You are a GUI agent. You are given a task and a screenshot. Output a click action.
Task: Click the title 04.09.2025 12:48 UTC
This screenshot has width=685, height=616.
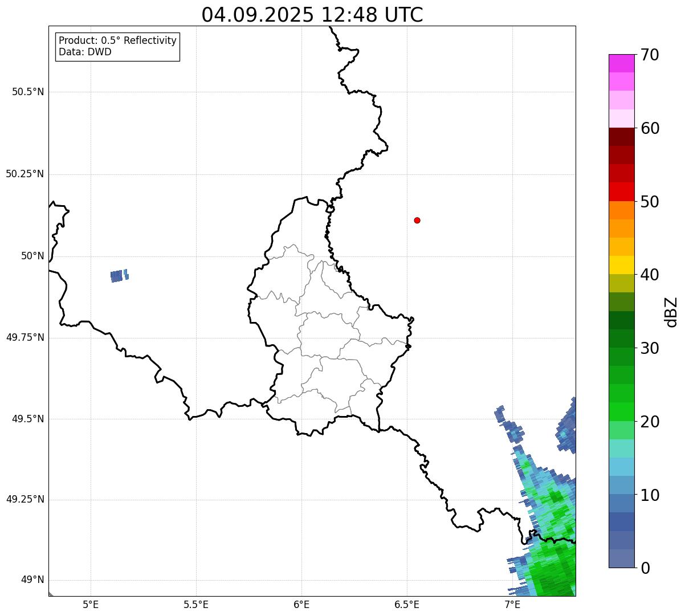point(312,14)
